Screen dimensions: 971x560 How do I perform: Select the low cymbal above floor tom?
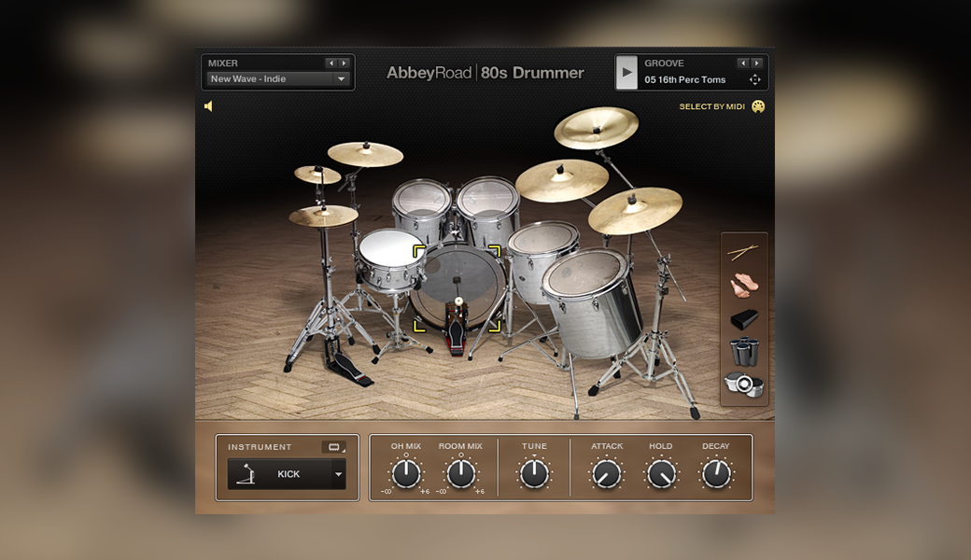(635, 210)
